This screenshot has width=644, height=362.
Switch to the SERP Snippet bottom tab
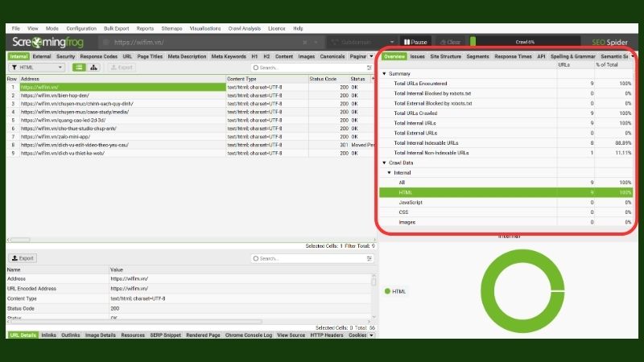[166, 335]
